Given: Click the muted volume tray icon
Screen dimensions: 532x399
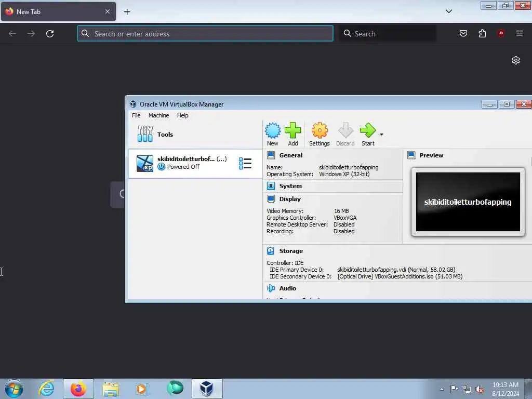Looking at the screenshot, I should coord(480,390).
